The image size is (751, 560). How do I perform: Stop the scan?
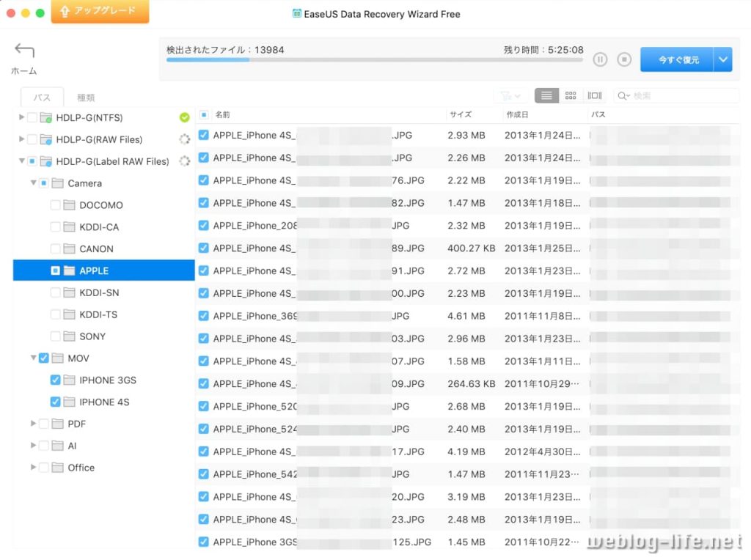(623, 59)
